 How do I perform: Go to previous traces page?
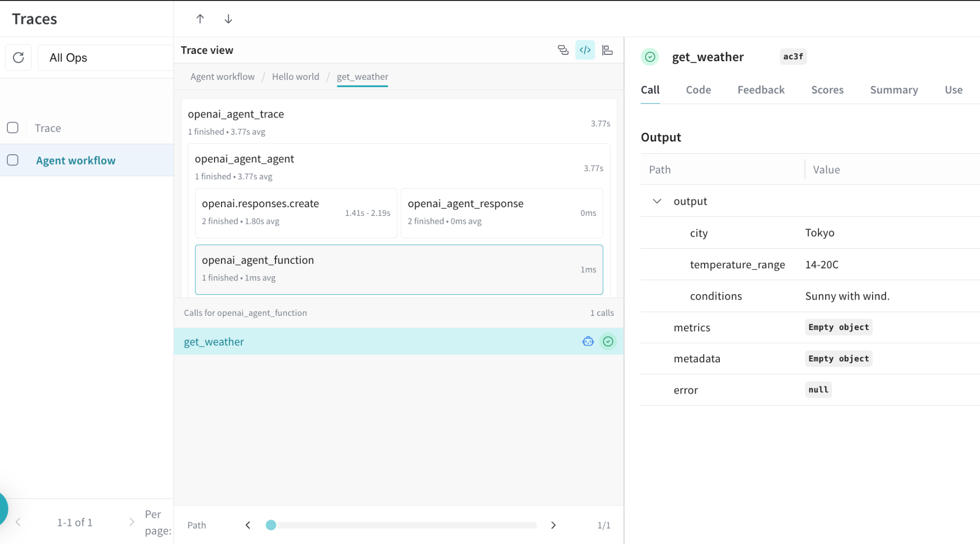(18, 522)
